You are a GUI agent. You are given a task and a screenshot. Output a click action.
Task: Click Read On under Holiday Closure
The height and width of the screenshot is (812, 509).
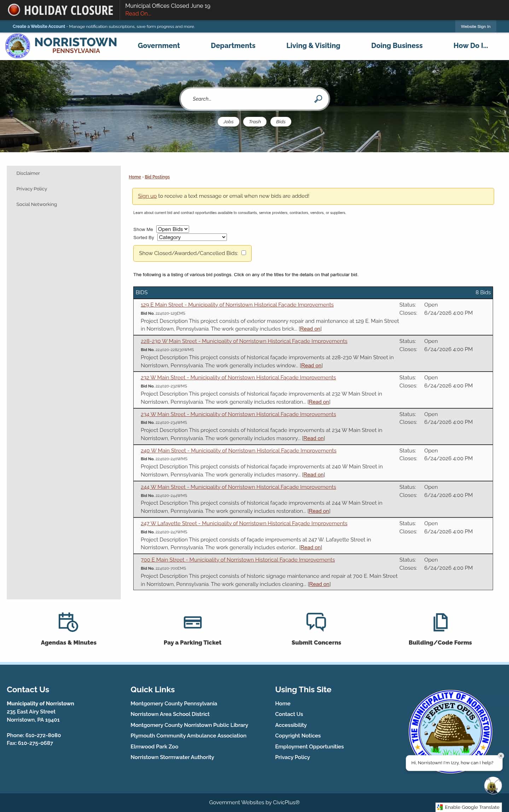pos(138,13)
